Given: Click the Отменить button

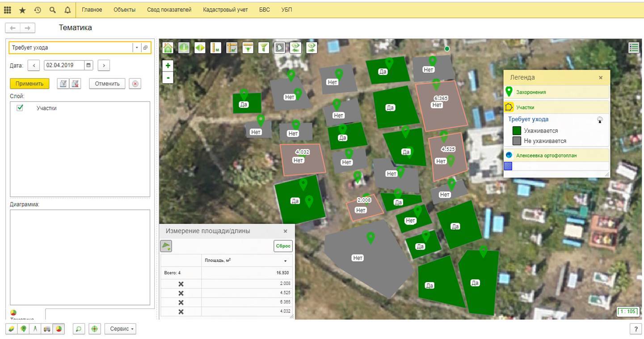Looking at the screenshot, I should (107, 84).
